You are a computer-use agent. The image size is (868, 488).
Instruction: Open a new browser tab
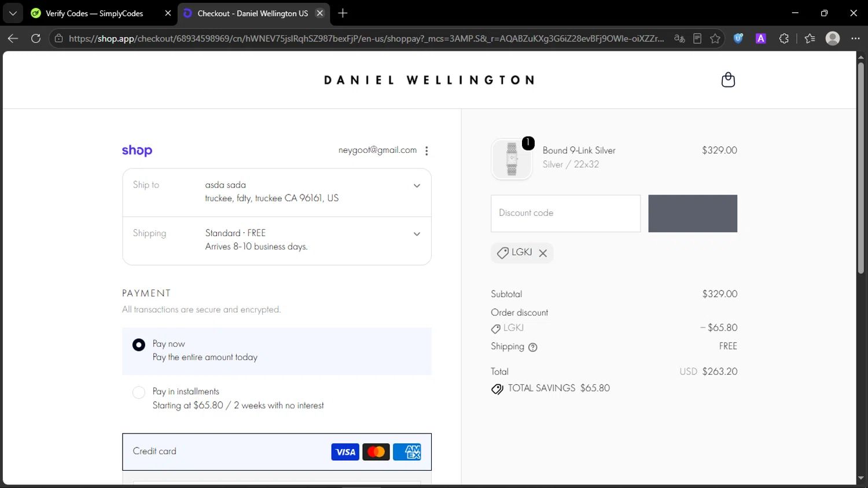click(343, 13)
